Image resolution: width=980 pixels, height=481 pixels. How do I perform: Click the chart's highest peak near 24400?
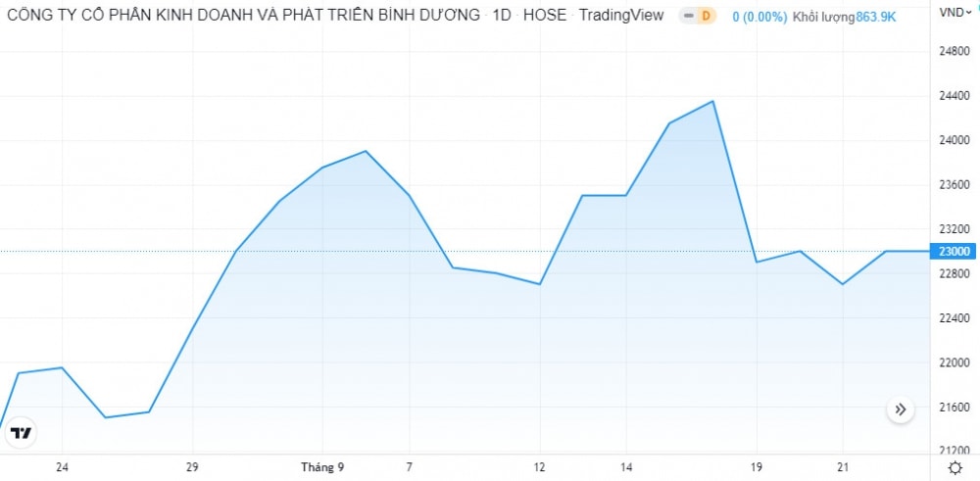(x=712, y=101)
